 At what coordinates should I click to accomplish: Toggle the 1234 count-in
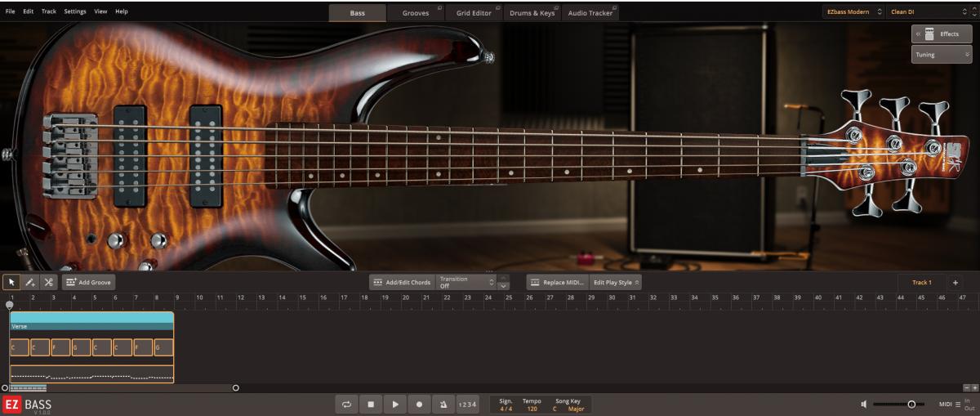point(467,404)
